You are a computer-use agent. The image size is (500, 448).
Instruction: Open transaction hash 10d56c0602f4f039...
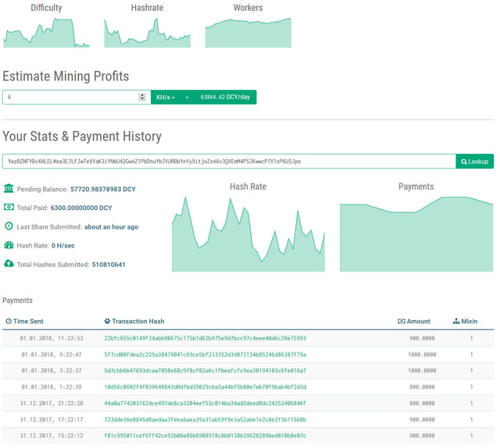(x=205, y=387)
